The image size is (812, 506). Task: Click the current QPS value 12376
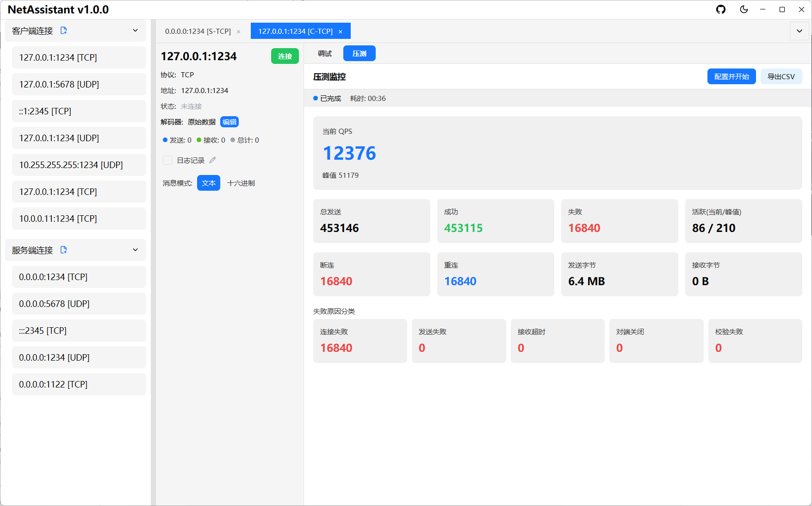(x=349, y=153)
